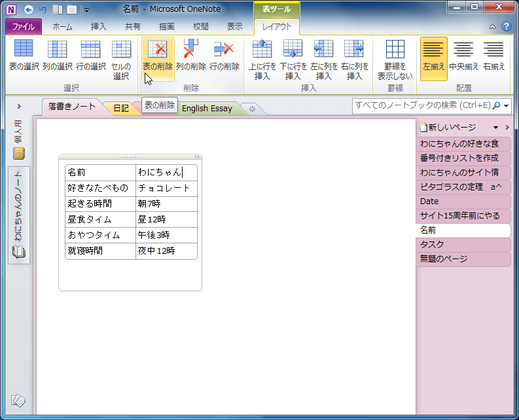Open page サイト15周年前にやる
Viewport: 519px width, 420px height.
point(463,215)
